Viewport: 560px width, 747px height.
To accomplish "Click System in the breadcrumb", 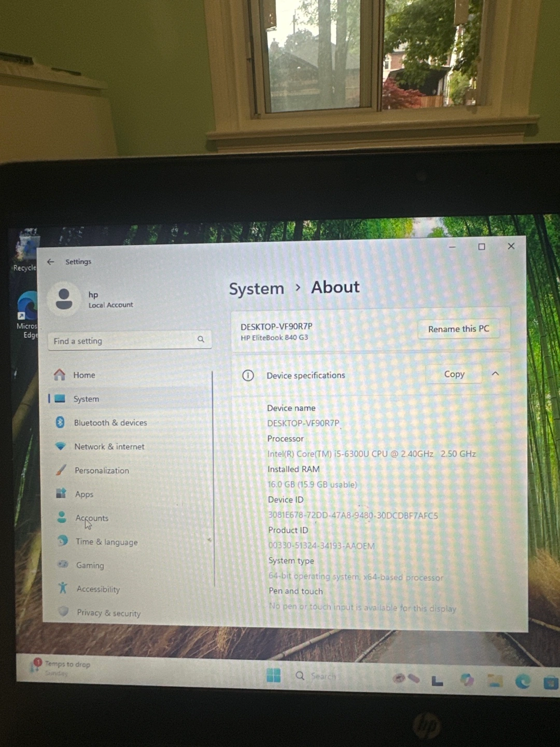I will point(257,288).
